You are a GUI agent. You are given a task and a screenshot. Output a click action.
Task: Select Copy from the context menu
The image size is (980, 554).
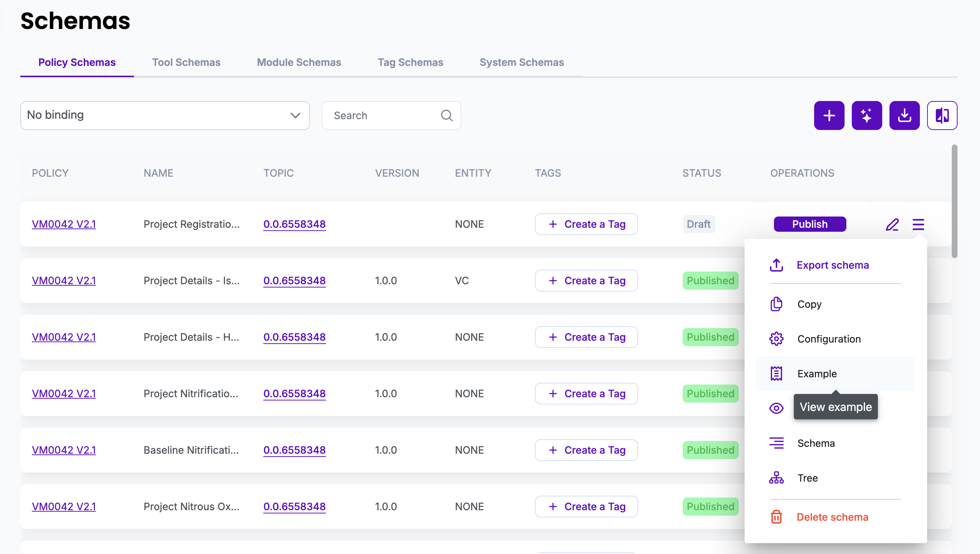click(809, 304)
